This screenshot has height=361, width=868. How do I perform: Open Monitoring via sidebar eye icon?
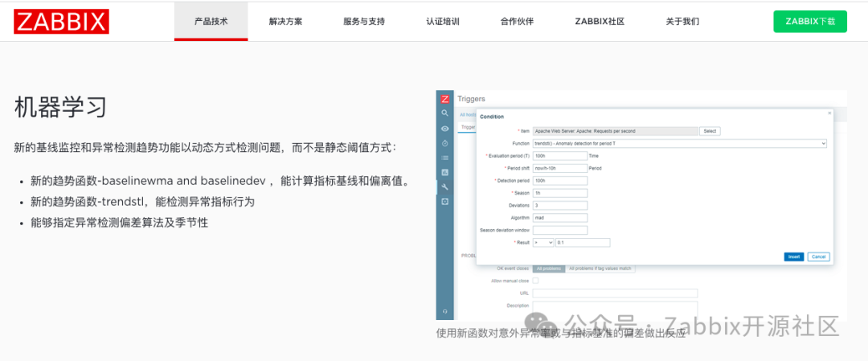(x=444, y=128)
